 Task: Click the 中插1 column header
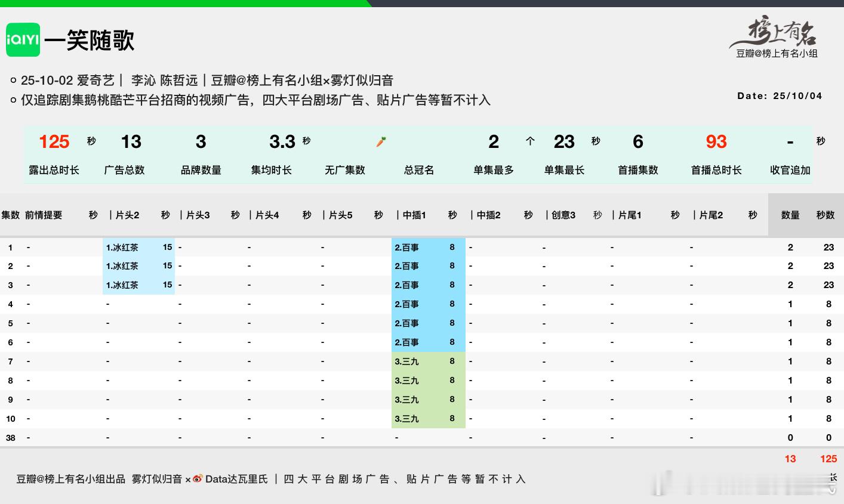coord(414,215)
